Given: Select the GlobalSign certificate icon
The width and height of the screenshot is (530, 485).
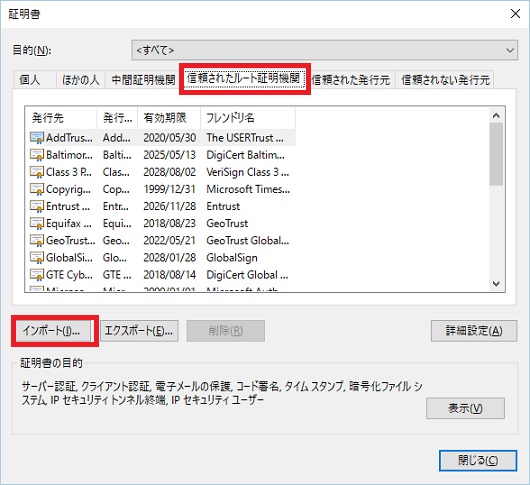Looking at the screenshot, I should 37,258.
